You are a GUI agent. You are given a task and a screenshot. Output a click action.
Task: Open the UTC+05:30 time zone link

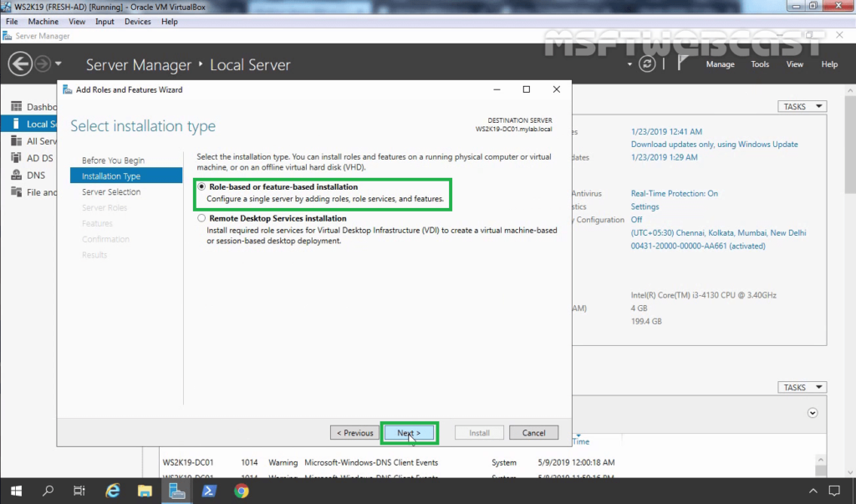[x=718, y=232]
